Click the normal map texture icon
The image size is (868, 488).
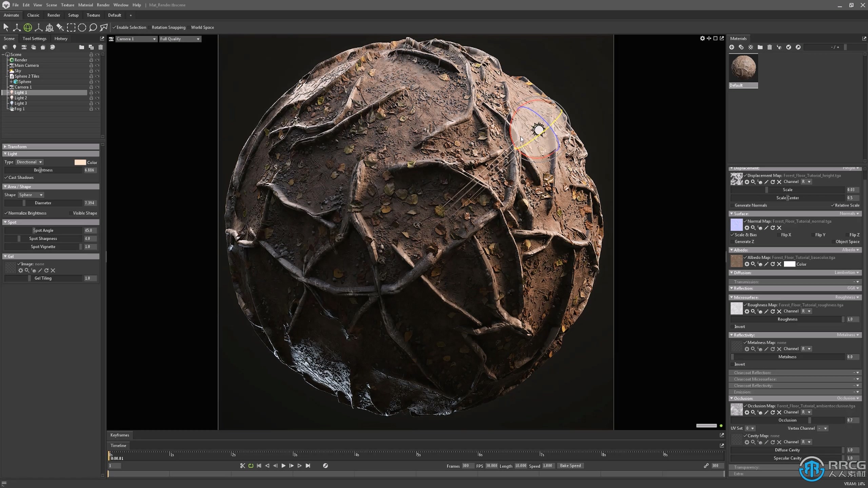point(737,223)
